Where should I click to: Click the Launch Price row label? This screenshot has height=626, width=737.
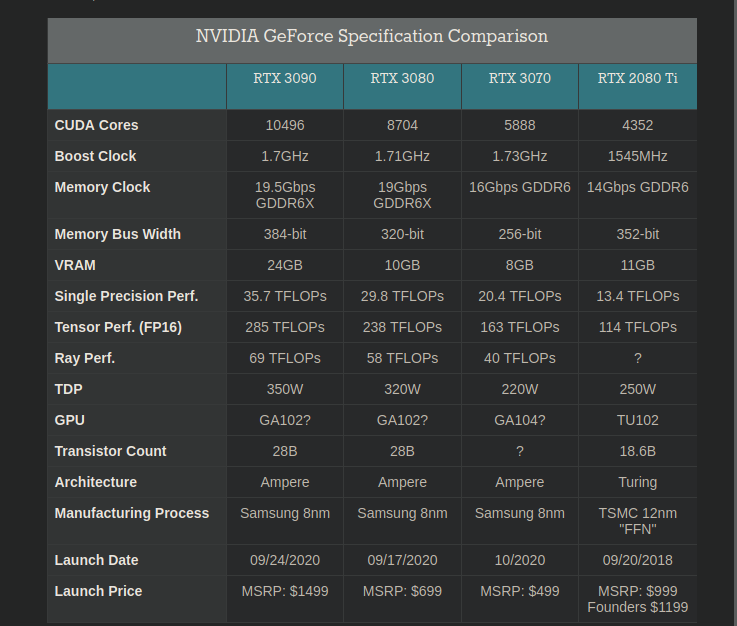[98, 591]
